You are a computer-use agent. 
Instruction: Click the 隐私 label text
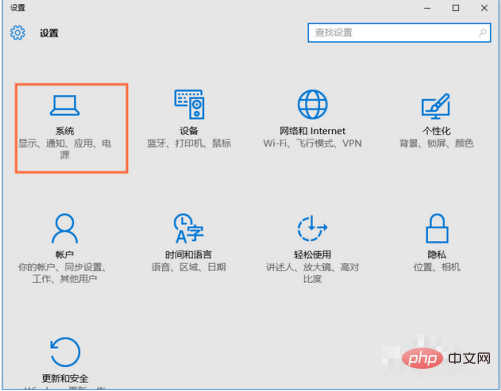[437, 255]
